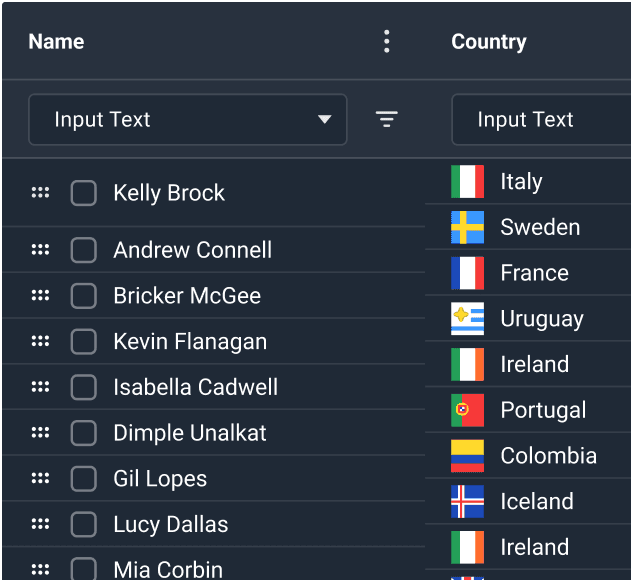The height and width of the screenshot is (580, 631).
Task: Click the Iceland flag icon
Action: pyautogui.click(x=467, y=502)
